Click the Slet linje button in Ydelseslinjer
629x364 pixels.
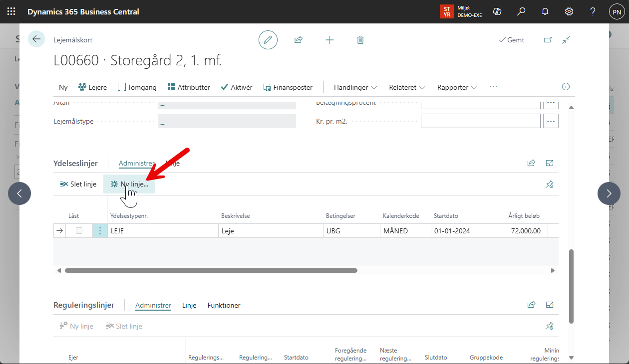click(x=78, y=184)
